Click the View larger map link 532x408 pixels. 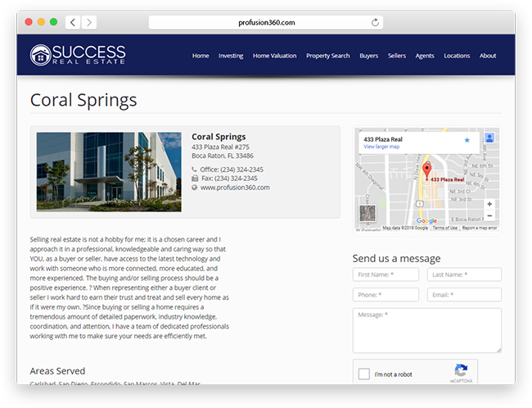tap(381, 147)
